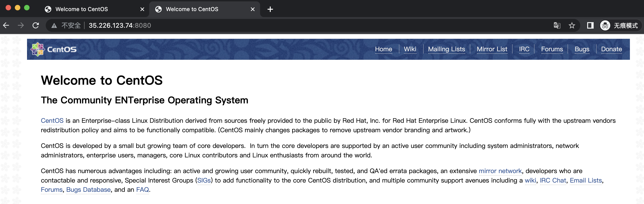
Task: Open the Google Translate icon in address bar
Action: click(557, 25)
